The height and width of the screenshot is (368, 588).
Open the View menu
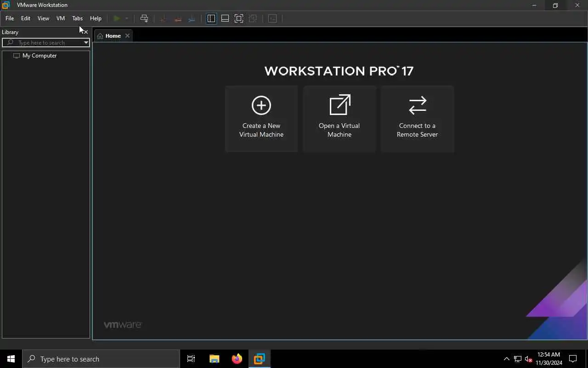[x=43, y=18]
